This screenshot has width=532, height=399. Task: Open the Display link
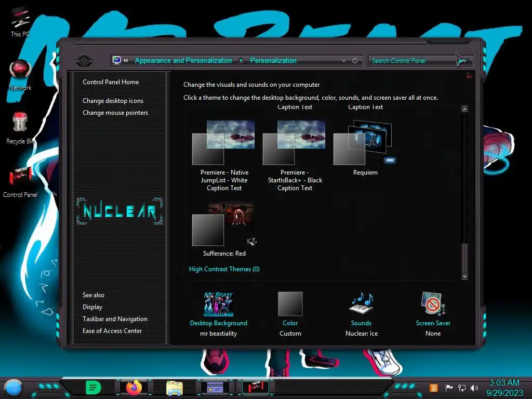(92, 307)
